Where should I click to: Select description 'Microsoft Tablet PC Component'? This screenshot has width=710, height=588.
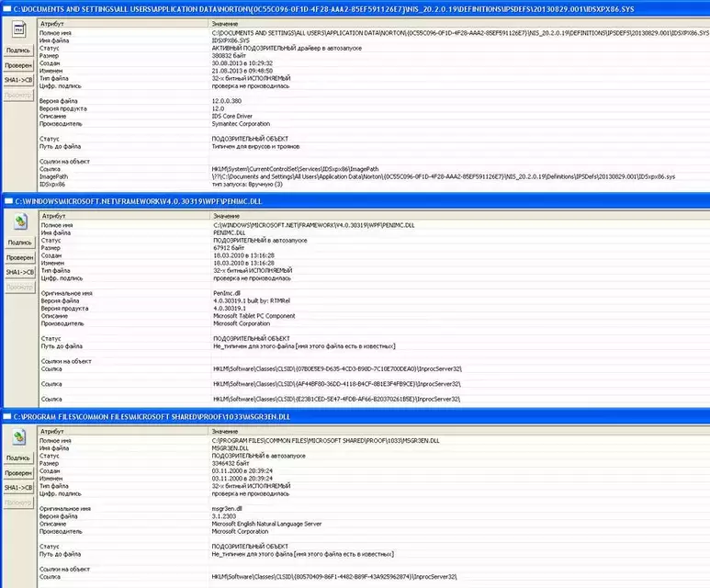[x=254, y=316]
